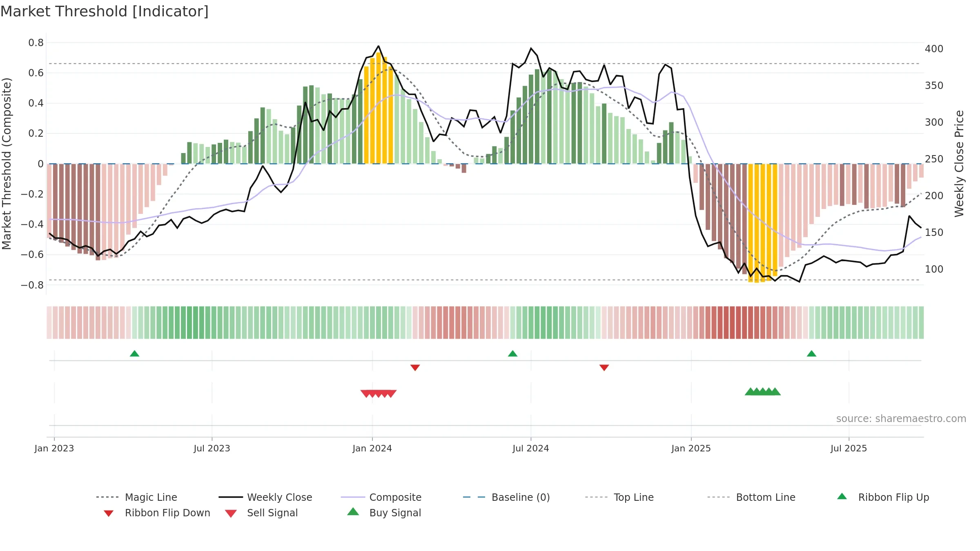Screen dimensions: 980x551
Task: Click the Jan 2024 x-axis label
Action: (x=372, y=449)
